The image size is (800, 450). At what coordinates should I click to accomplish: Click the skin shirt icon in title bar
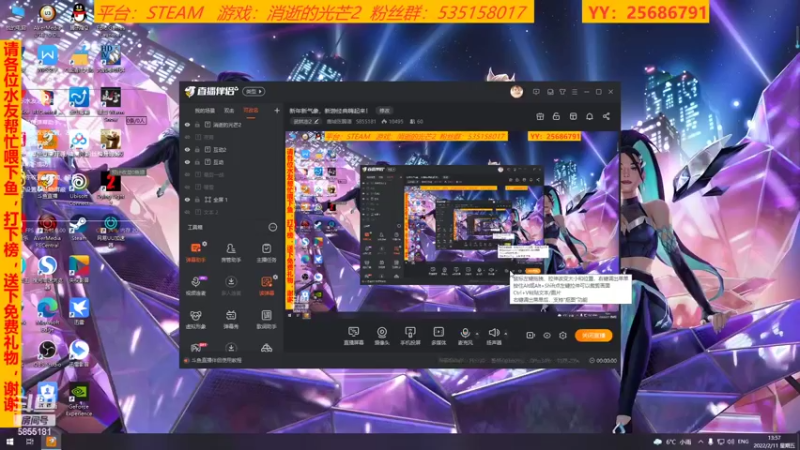pyautogui.click(x=562, y=92)
